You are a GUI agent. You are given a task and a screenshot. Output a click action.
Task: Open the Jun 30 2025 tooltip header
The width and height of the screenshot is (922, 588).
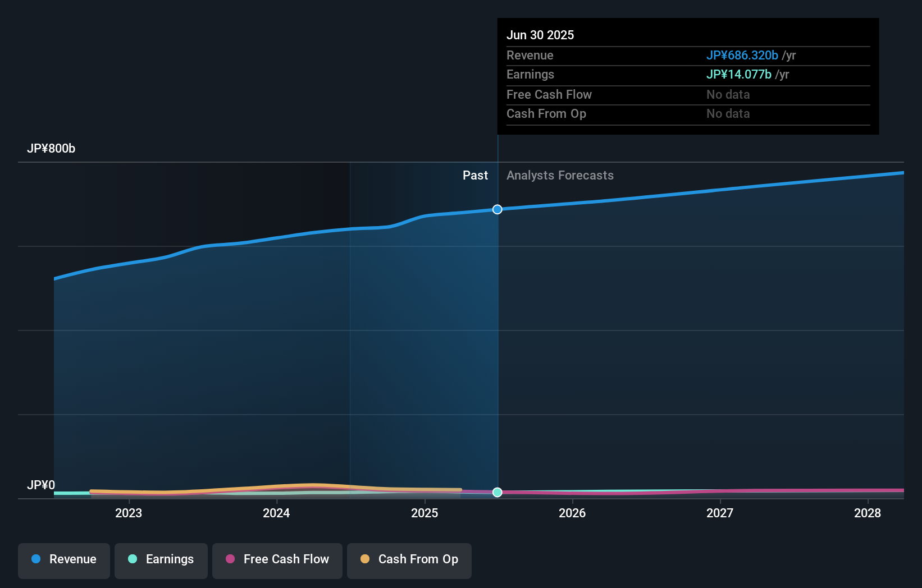coord(541,35)
